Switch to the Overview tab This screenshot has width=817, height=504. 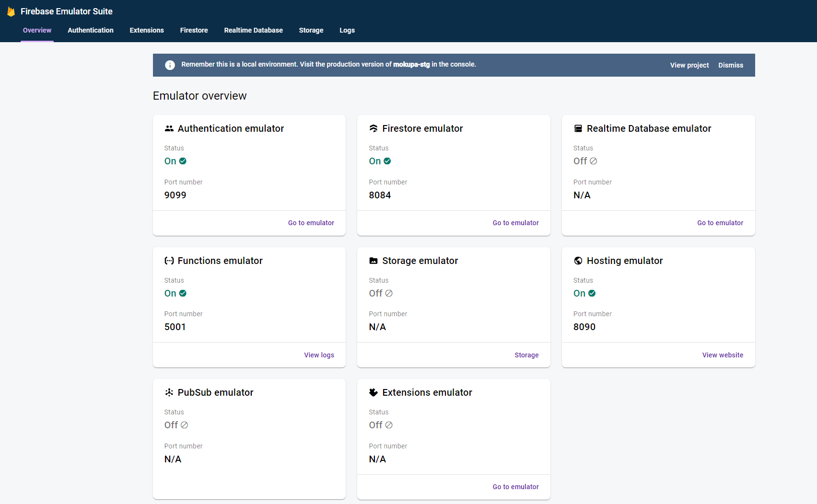pos(37,30)
